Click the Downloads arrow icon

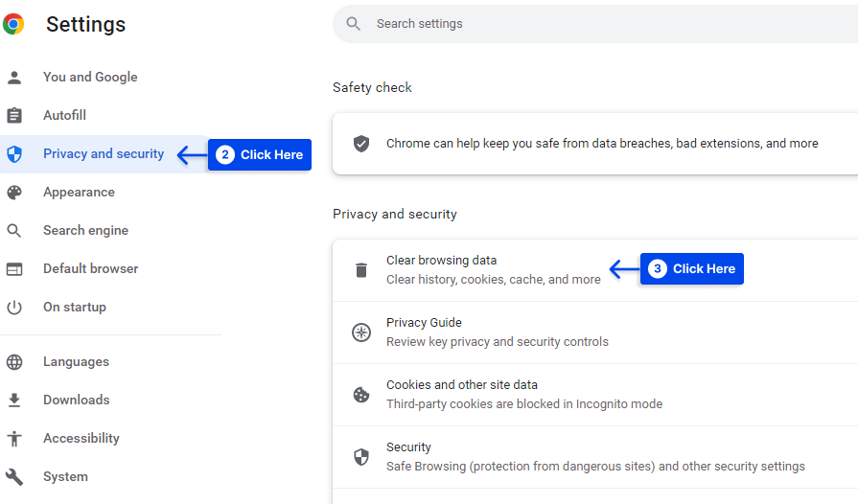(x=14, y=401)
